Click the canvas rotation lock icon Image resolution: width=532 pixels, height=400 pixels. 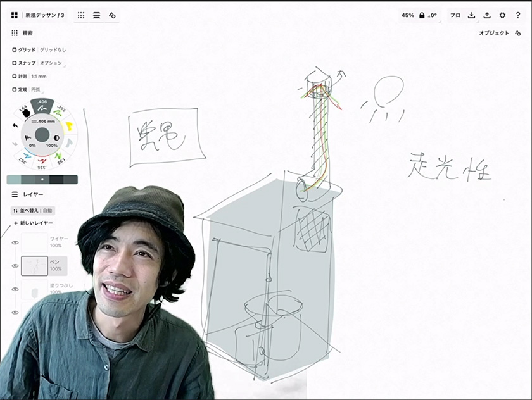click(x=421, y=15)
